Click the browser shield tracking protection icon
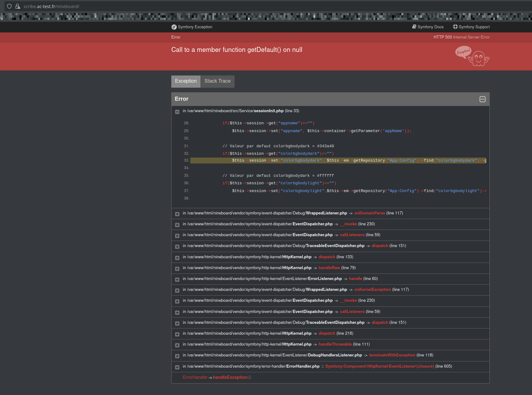532x395 pixels. (9, 6)
